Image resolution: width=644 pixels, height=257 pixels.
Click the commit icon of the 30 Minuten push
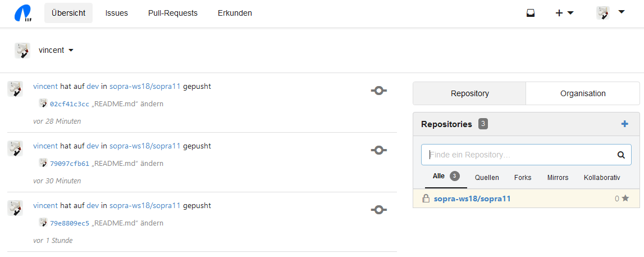coord(379,150)
